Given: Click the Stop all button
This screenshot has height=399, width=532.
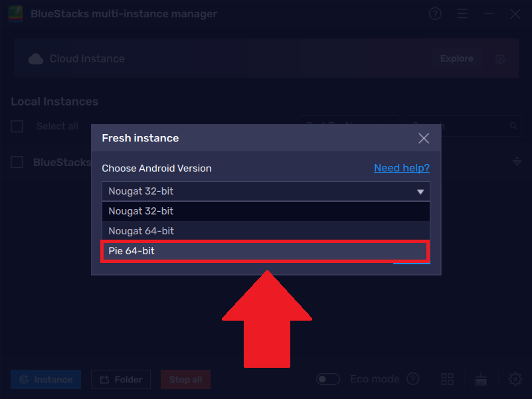Looking at the screenshot, I should pos(185,379).
